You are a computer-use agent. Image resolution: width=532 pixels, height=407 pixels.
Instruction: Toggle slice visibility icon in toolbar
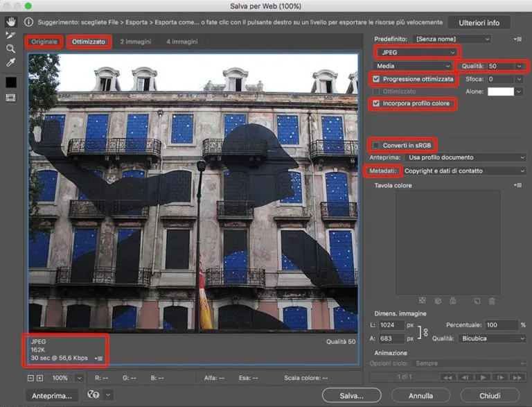[x=10, y=98]
